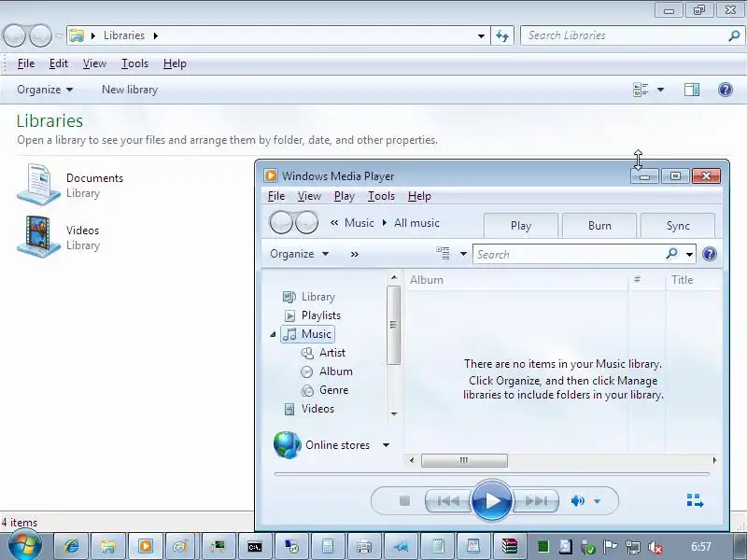Open the view options dropdown arrow in Media Player
The width and height of the screenshot is (747, 560).
[x=463, y=254]
